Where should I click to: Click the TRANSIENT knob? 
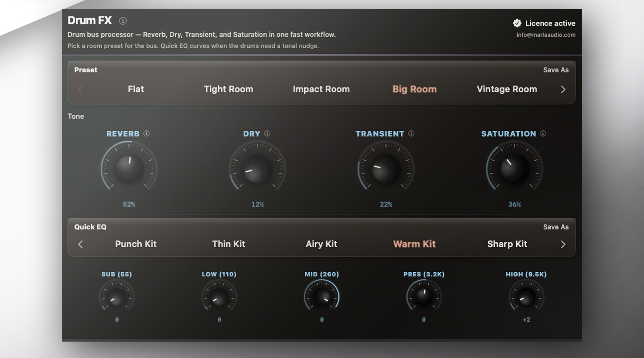click(x=386, y=168)
